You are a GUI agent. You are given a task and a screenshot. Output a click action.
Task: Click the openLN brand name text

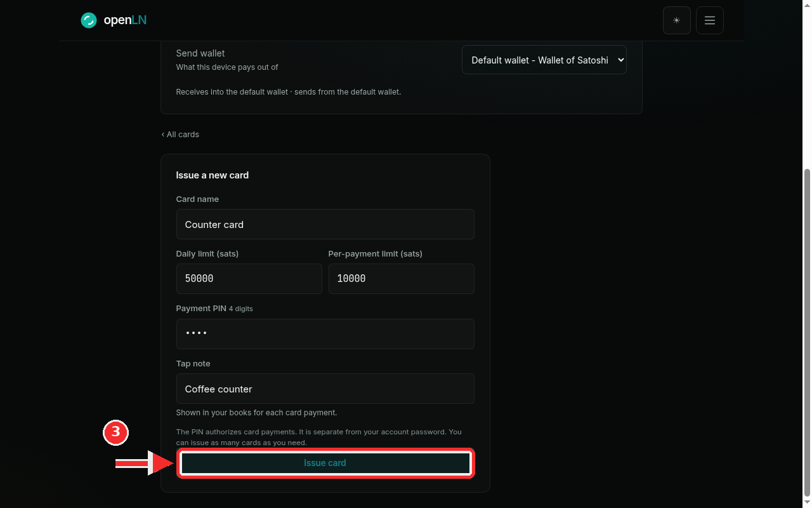point(125,20)
